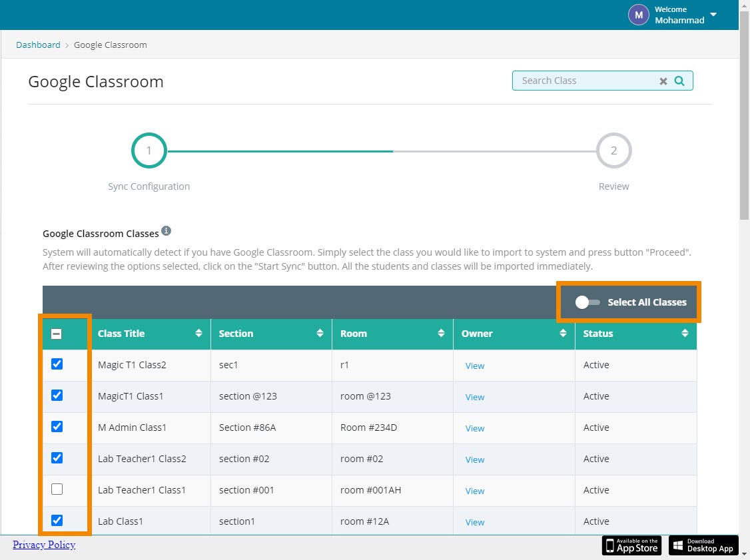View owner of M Admin Class1
This screenshot has width=750, height=560.
click(475, 428)
